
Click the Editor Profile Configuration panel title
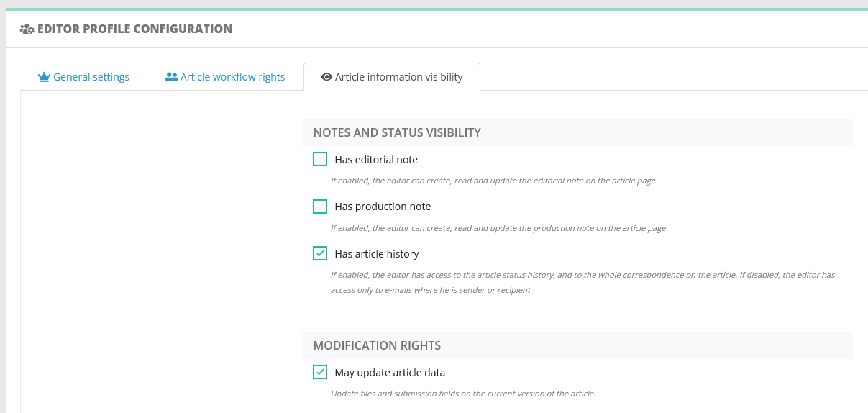tap(134, 29)
